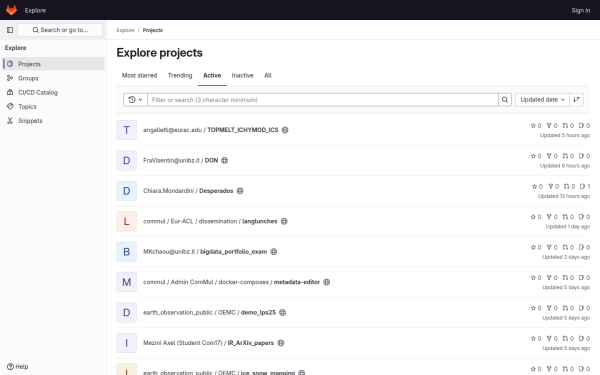Viewport: 600px width, 375px height.
Task: Open the langlunches project
Action: pos(259,221)
